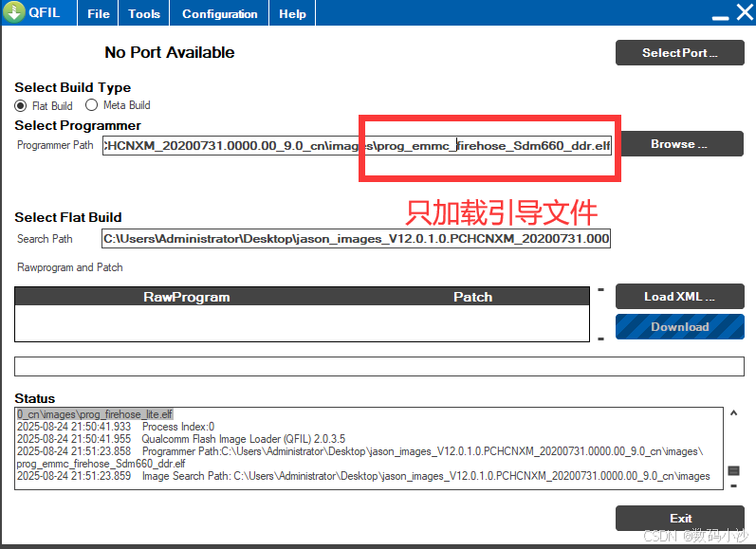Screen dimensions: 756x549
Task: Click the status log scrollbar thumb
Action: coord(733,470)
